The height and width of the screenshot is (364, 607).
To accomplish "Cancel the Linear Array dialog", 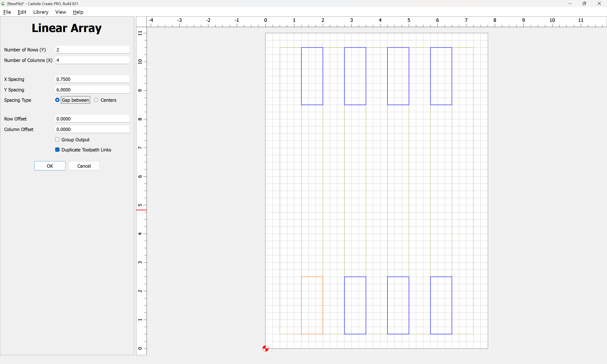I will pos(84,166).
